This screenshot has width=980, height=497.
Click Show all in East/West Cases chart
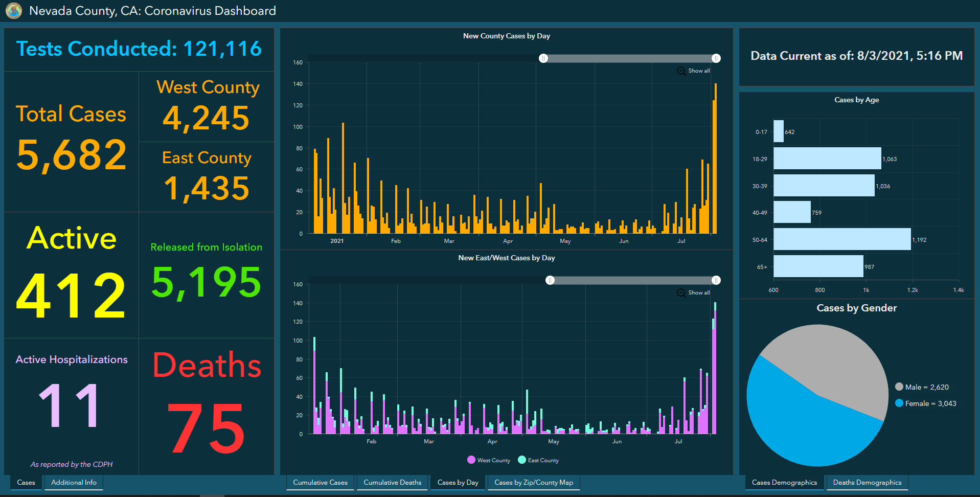coord(699,293)
